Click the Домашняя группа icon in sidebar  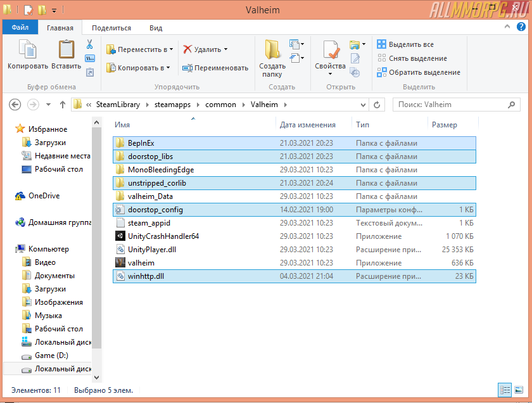point(20,222)
